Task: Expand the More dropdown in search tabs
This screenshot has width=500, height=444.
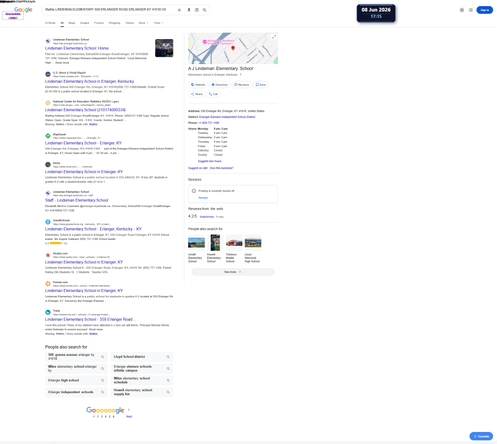Action: [143, 23]
